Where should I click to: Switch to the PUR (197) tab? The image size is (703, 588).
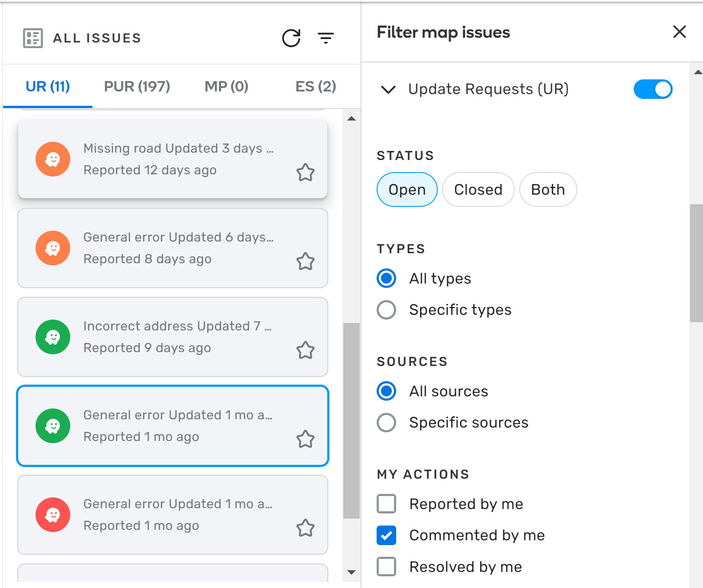click(137, 87)
